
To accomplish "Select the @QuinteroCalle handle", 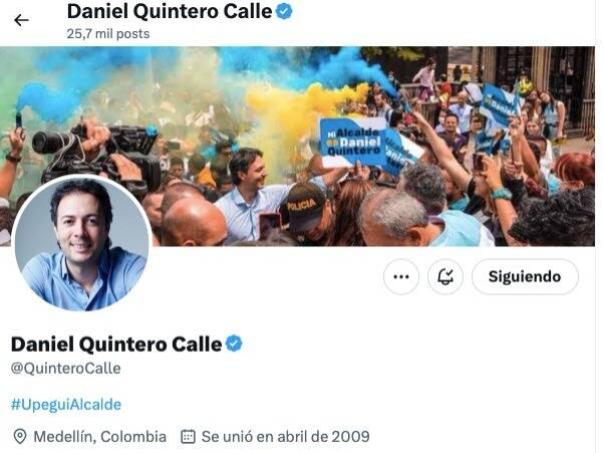I will 66,368.
